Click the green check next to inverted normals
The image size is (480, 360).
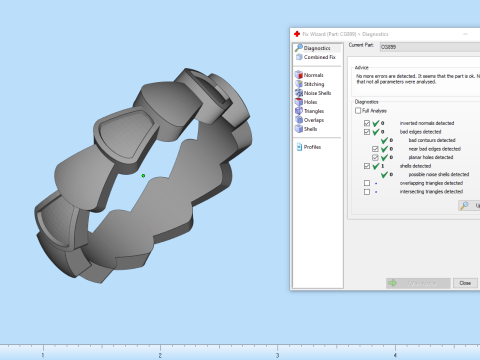376,123
